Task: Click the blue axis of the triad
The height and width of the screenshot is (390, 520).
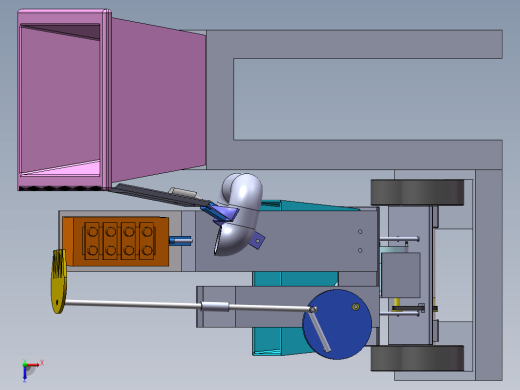Action: pyautogui.click(x=25, y=374)
